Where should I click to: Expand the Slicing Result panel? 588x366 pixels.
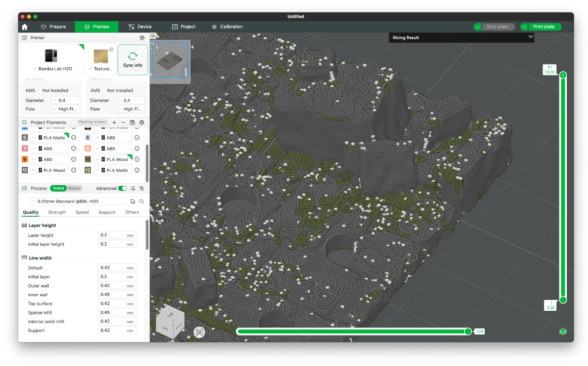[x=530, y=37]
